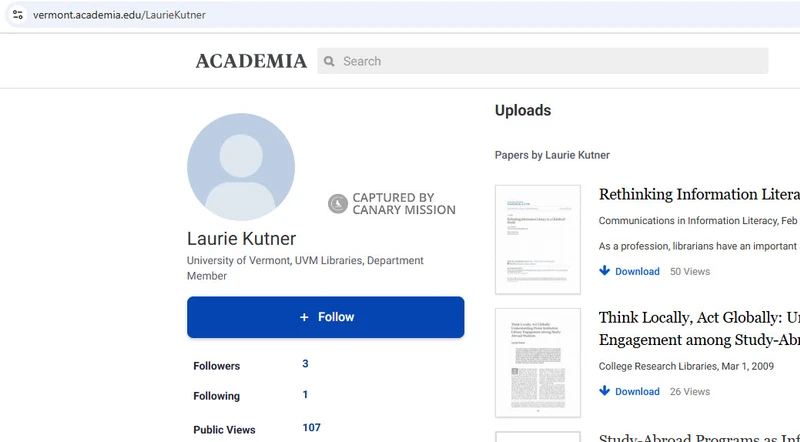Viewport: 800px width, 442px height.
Task: Click download arrow icon beside 26 Views
Action: point(605,390)
